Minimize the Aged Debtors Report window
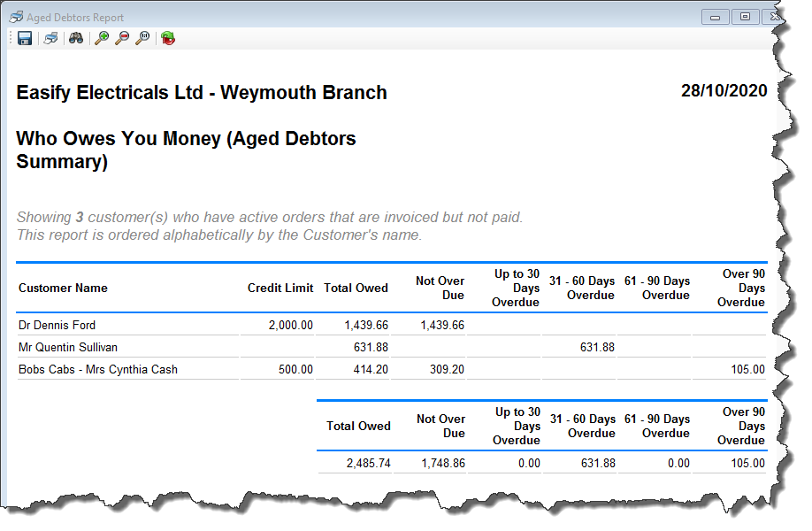The width and height of the screenshot is (812, 531). 715,16
